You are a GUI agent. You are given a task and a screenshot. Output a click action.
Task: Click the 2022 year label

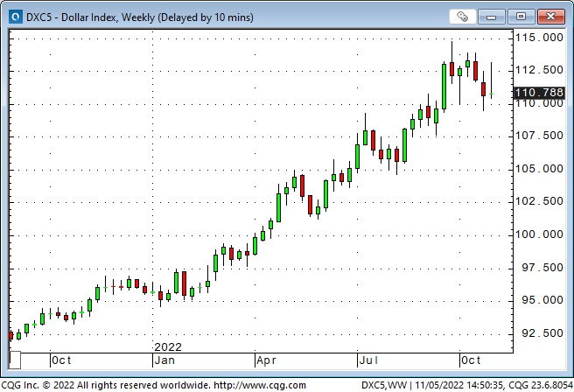coord(168,347)
